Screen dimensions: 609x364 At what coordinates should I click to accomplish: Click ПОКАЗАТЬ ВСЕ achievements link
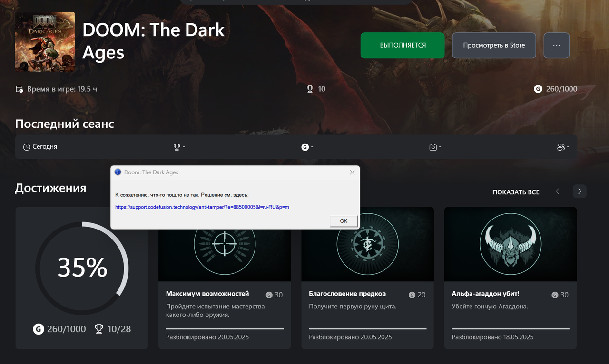(516, 192)
